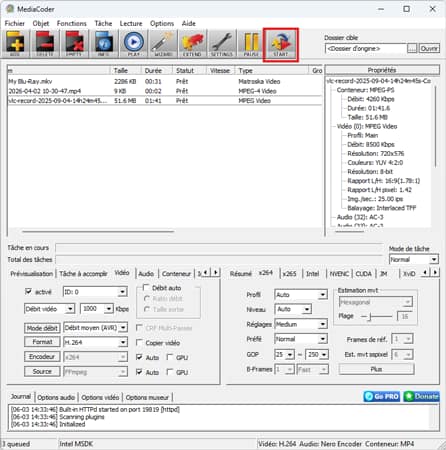446x450 pixels.
Task: Click the DELETE item toolbar icon
Action: click(45, 44)
